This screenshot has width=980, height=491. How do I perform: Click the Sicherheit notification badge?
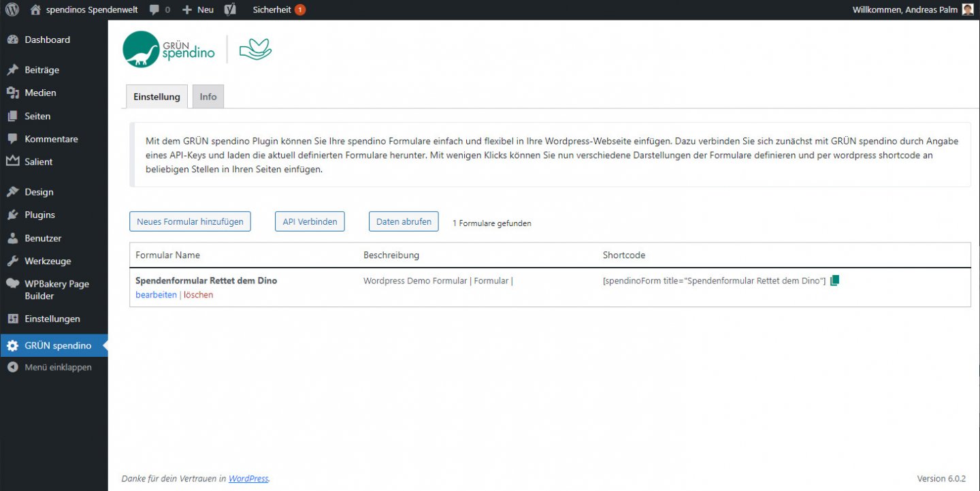[x=300, y=10]
